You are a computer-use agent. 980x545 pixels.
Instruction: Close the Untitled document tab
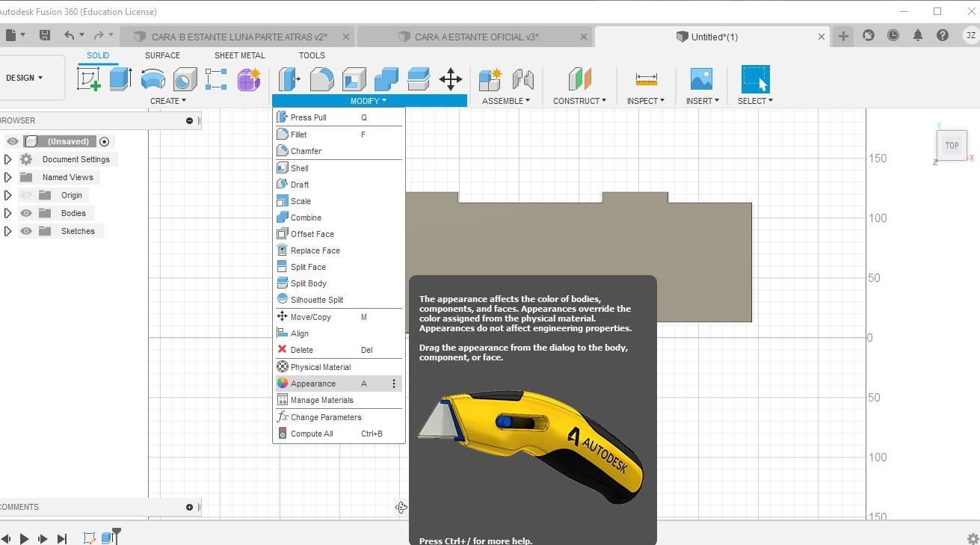[822, 37]
